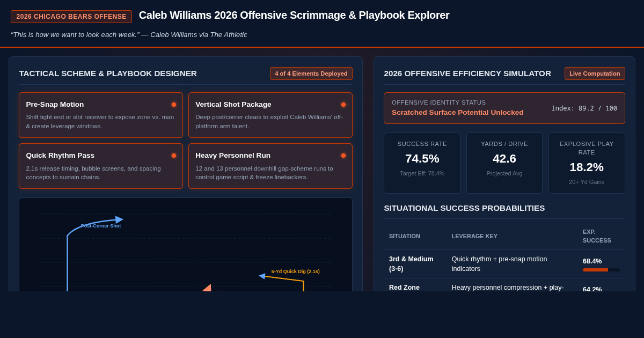Click the Offensive Identity Status panel
644x338 pixels.
504,108
